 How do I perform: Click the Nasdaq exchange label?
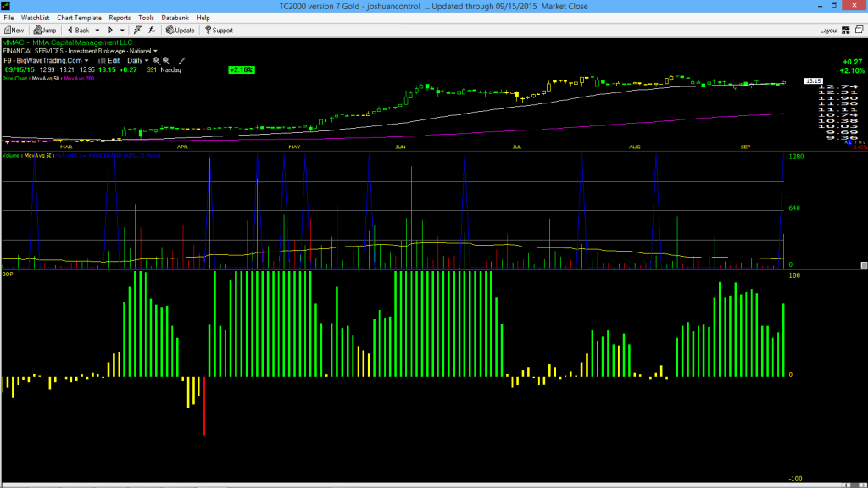[170, 69]
